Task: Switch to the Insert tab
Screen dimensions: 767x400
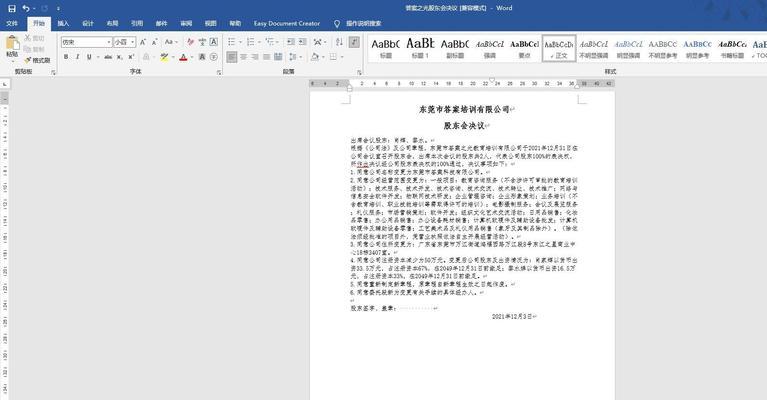Action: point(63,23)
